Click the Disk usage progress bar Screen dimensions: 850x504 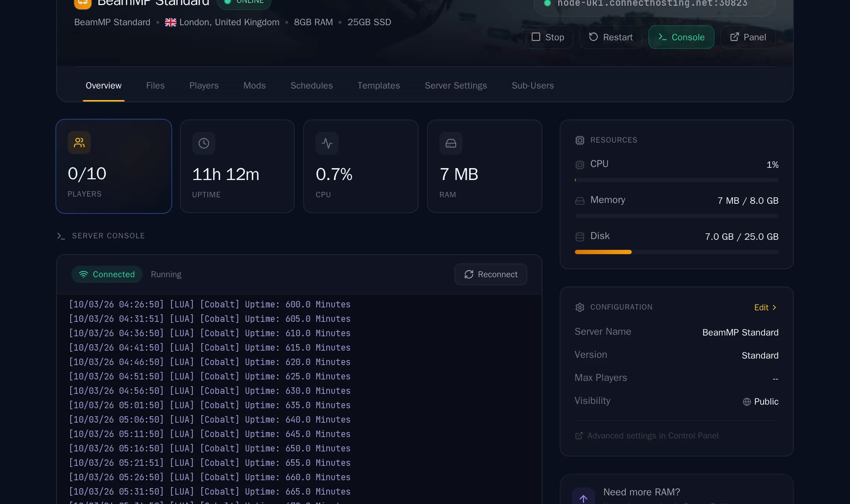tap(676, 252)
